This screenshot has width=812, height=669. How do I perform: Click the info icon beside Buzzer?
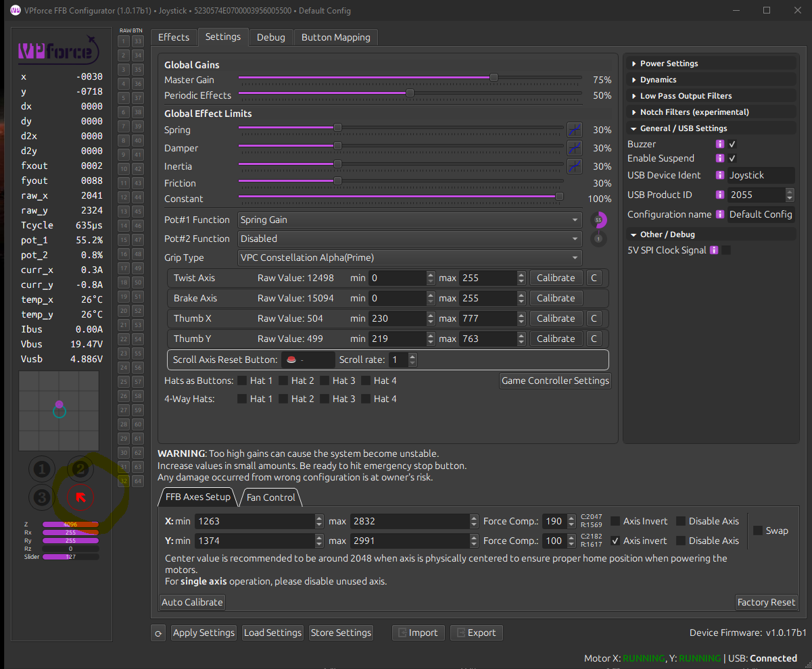click(720, 144)
